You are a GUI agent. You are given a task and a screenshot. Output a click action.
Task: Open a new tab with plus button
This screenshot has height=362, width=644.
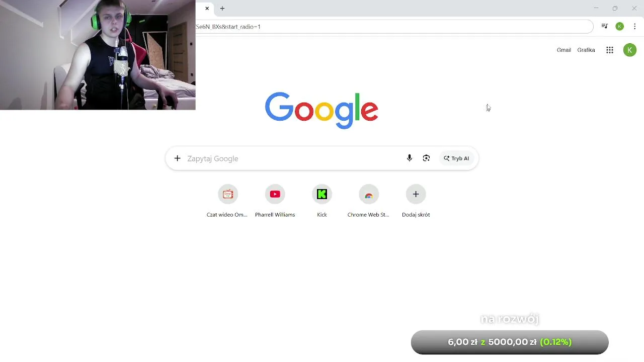pos(222,9)
